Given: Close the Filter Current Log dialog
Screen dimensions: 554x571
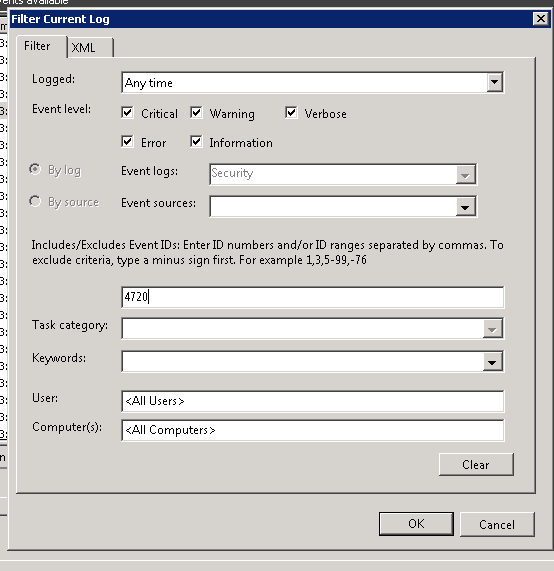Looking at the screenshot, I should [x=541, y=19].
